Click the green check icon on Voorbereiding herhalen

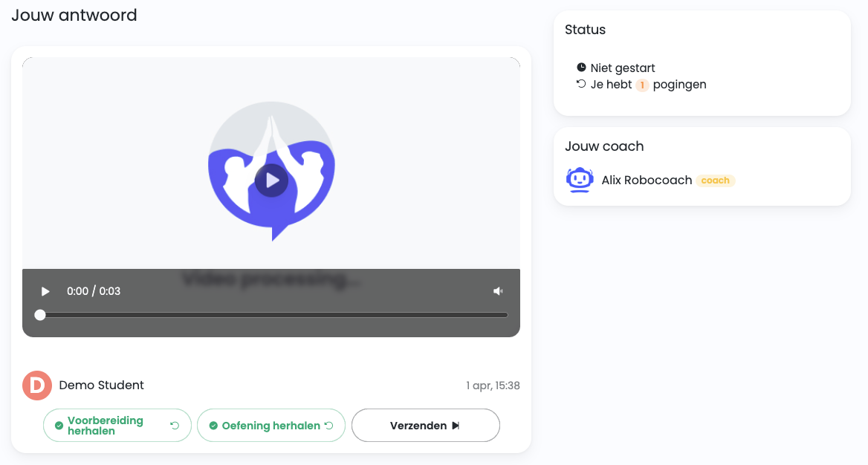pos(59,426)
